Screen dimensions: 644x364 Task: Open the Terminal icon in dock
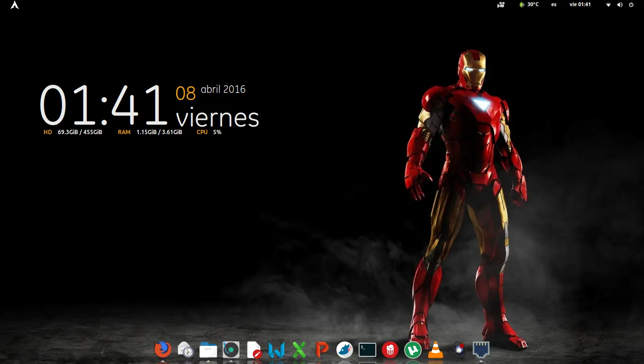click(367, 350)
